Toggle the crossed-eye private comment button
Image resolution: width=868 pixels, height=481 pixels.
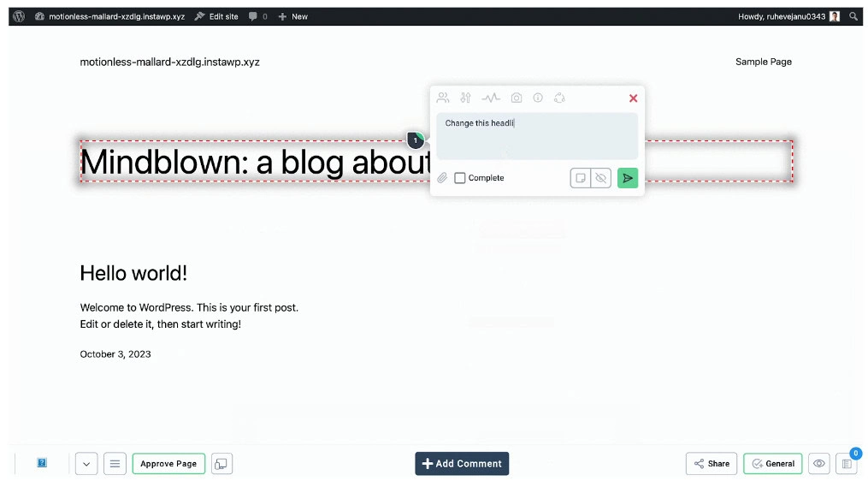pos(601,178)
